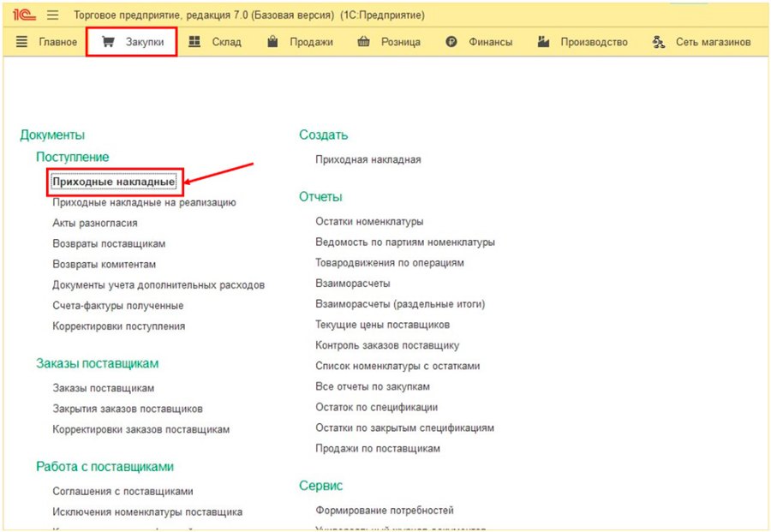Image resolution: width=771 pixels, height=532 pixels.
Task: Click the factory icon of Производство
Action: (x=543, y=42)
